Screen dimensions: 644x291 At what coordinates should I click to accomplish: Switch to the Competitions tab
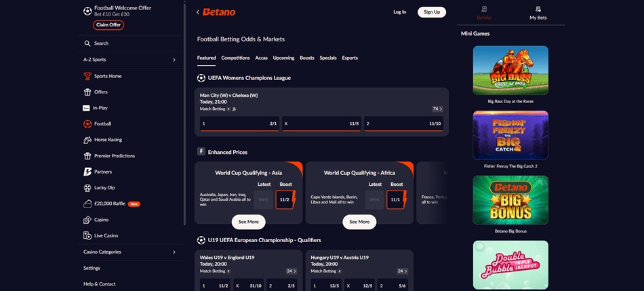click(235, 58)
